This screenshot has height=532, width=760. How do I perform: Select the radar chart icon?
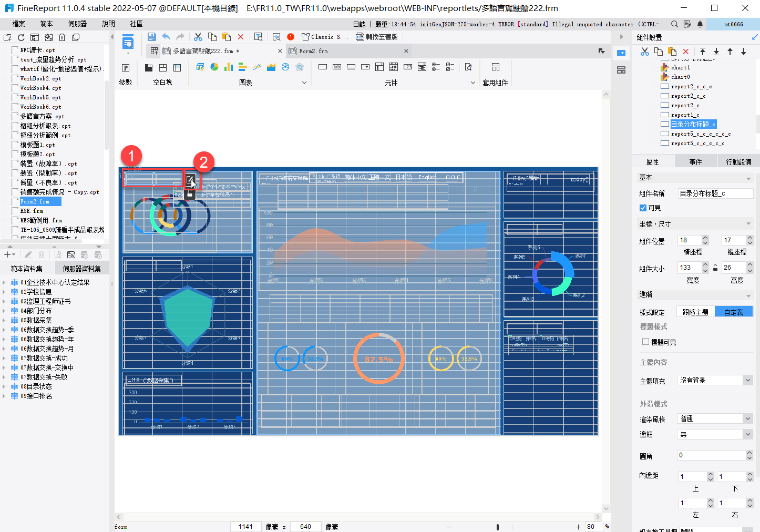pos(300,67)
